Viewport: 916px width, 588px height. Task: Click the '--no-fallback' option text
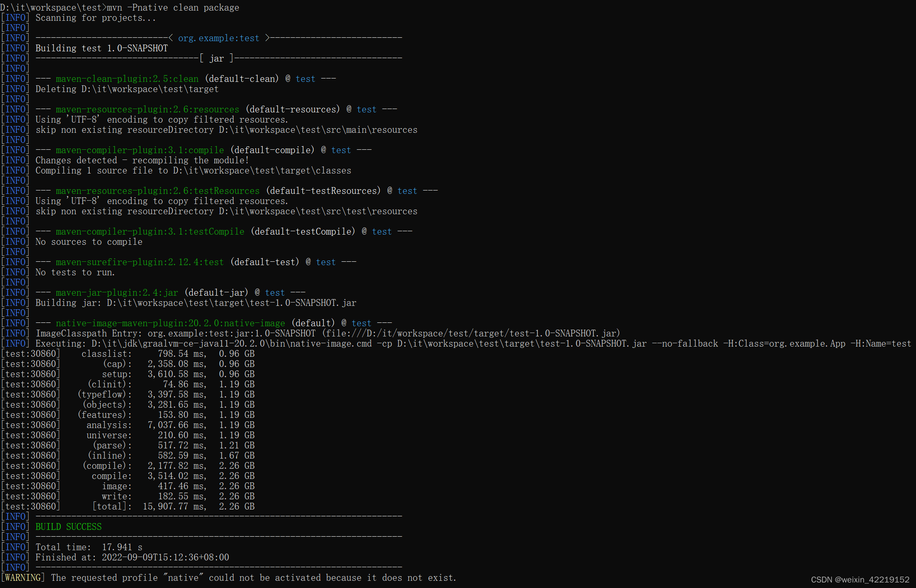[685, 344]
